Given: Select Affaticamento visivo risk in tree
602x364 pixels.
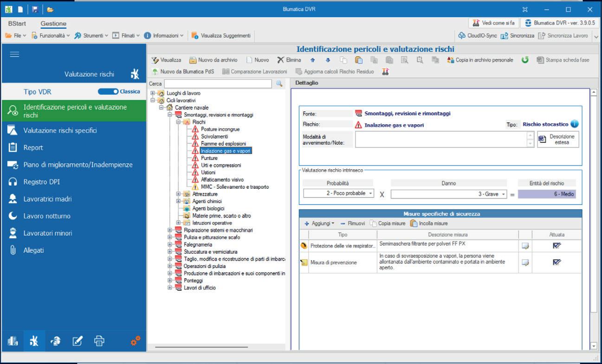Looking at the screenshot, I should click(x=222, y=179).
